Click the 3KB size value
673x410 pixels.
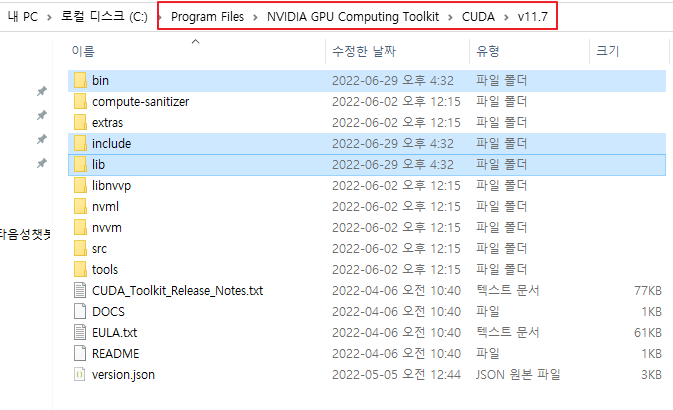pyautogui.click(x=651, y=375)
